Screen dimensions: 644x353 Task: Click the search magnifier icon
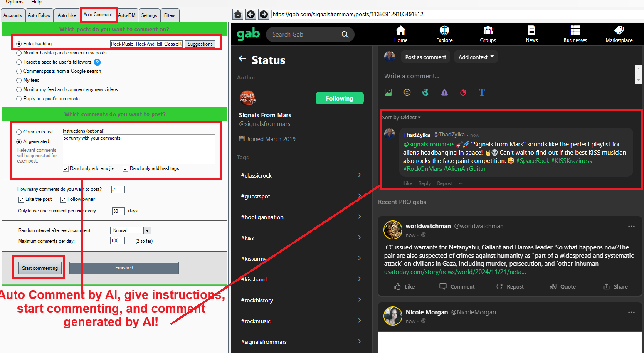click(345, 35)
